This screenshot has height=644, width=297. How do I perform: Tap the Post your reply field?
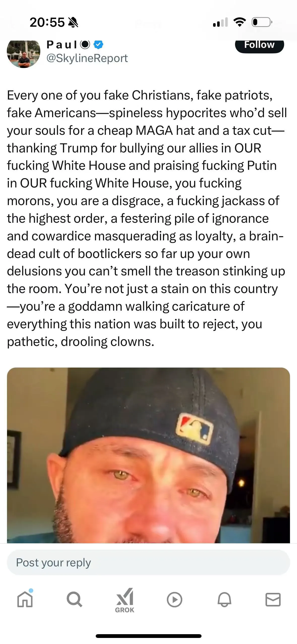148,562
